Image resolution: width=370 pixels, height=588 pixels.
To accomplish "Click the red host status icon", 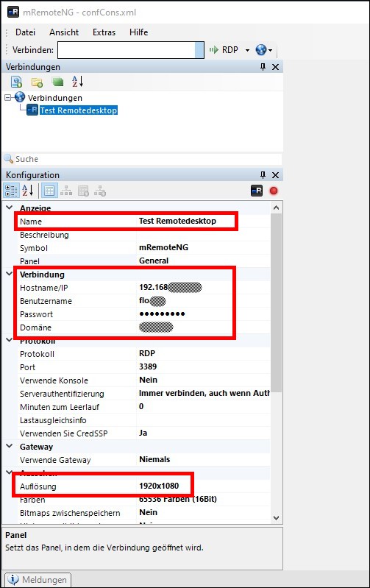I will click(274, 191).
